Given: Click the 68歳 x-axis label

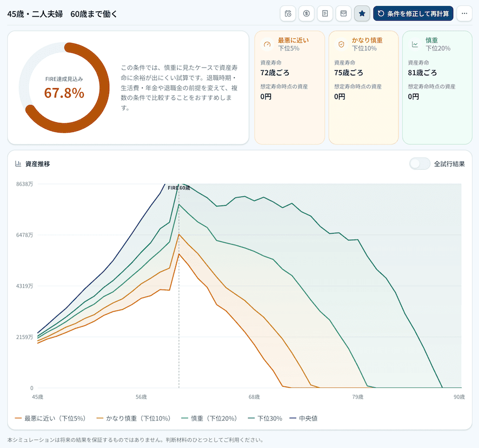Looking at the screenshot, I should [x=254, y=397].
